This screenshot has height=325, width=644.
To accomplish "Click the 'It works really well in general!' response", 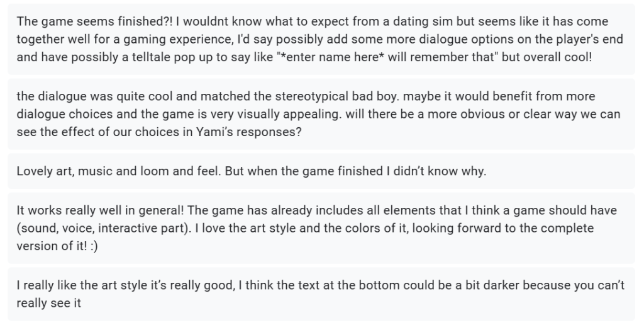I will [321, 228].
